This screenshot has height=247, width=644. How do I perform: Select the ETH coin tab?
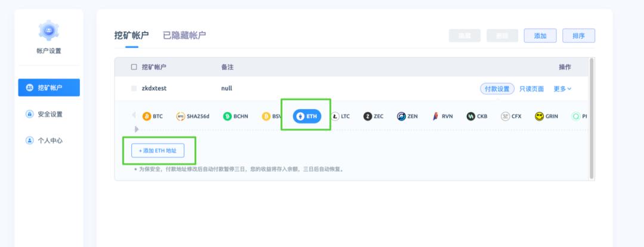coord(307,116)
